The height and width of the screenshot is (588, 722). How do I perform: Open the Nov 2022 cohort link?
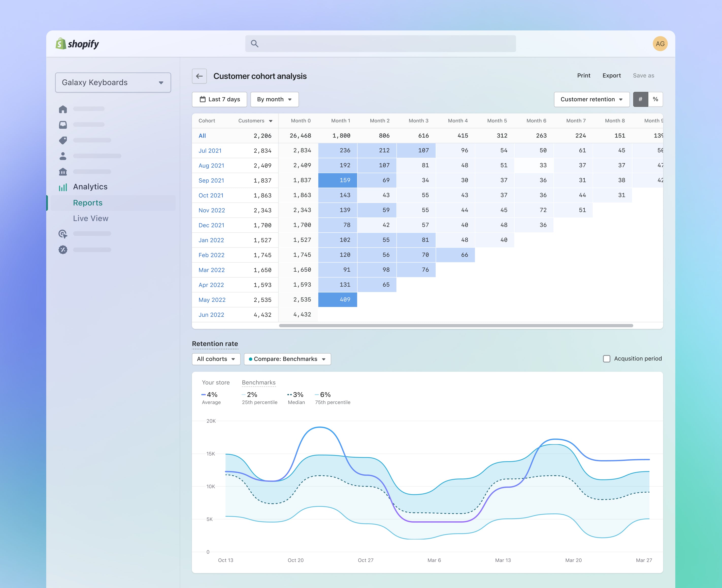pyautogui.click(x=211, y=210)
